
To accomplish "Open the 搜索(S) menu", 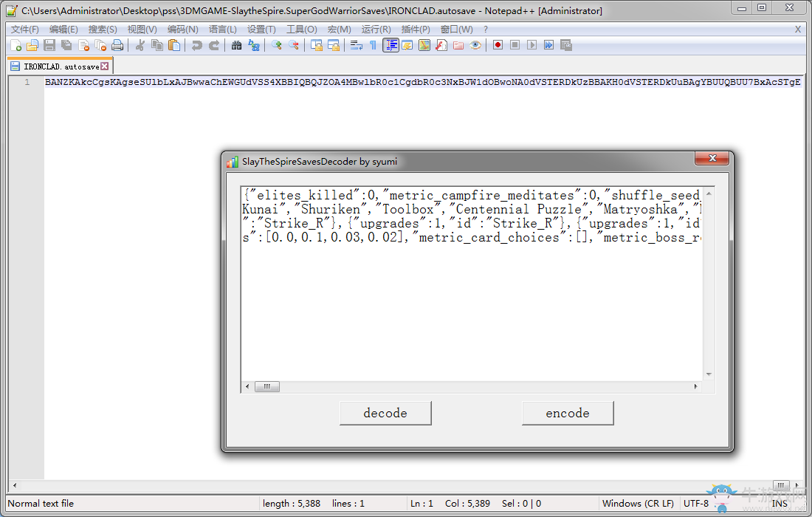I will click(x=103, y=30).
